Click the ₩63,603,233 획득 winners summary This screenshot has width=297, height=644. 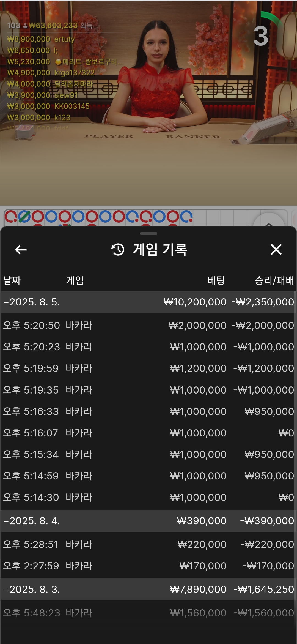[x=50, y=25]
